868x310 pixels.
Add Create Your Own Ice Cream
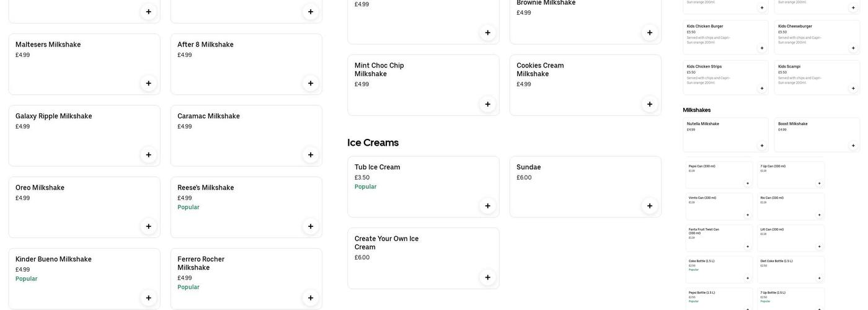click(x=487, y=278)
